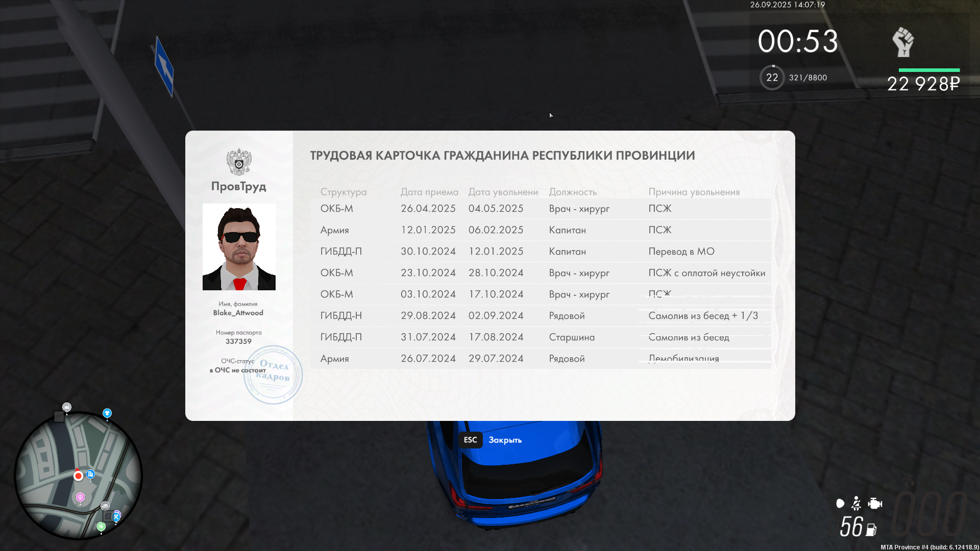Click Blake_Attwood profile photo
The width and height of the screenshot is (980, 551).
239,247
